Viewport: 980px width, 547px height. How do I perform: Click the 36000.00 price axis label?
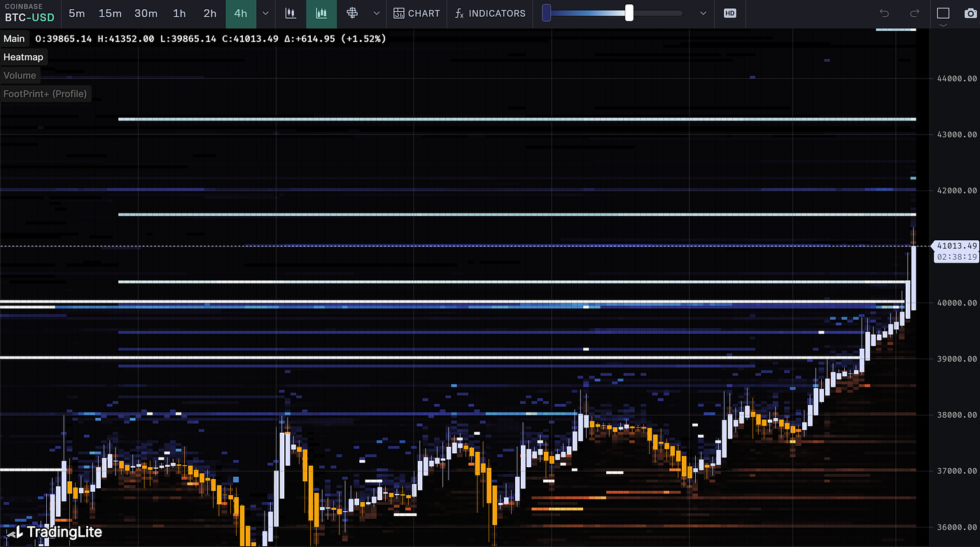point(957,527)
